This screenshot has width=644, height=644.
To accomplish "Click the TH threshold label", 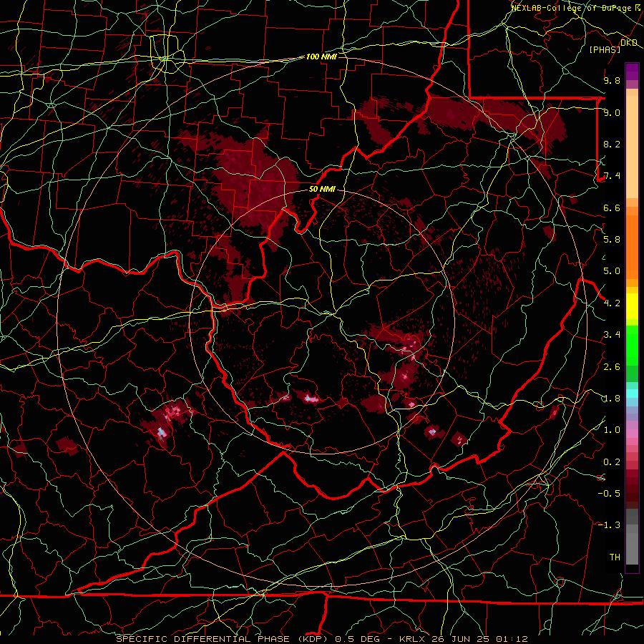I will point(615,557).
